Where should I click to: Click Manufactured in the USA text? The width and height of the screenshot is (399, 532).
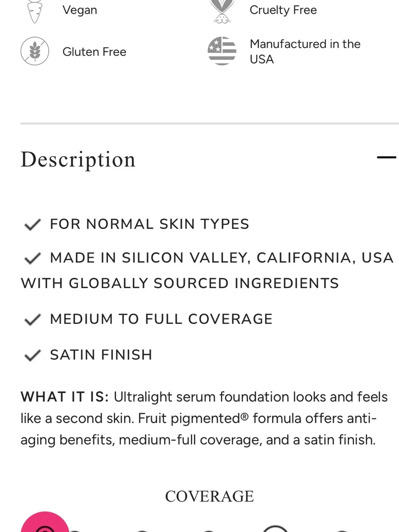pyautogui.click(x=305, y=51)
